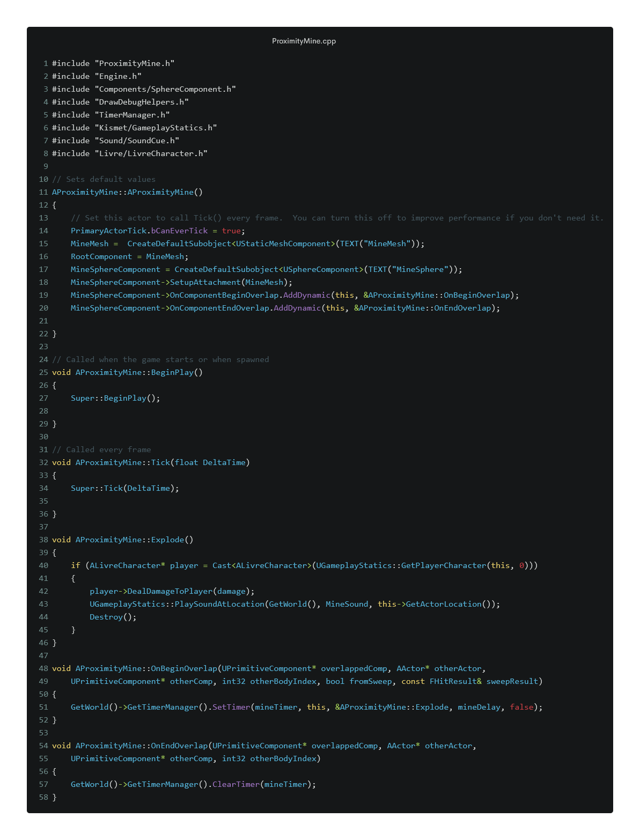
Task: Click the ProximityMine.cpp file title
Action: click(304, 41)
